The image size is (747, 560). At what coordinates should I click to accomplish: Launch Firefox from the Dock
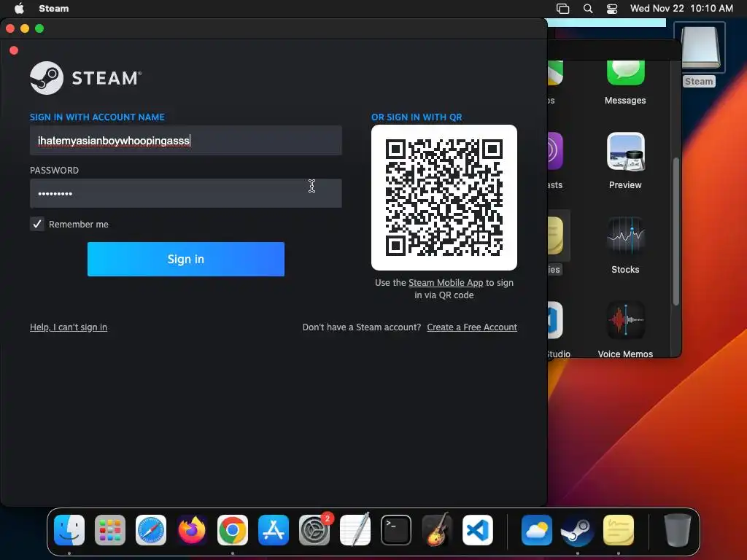192,530
